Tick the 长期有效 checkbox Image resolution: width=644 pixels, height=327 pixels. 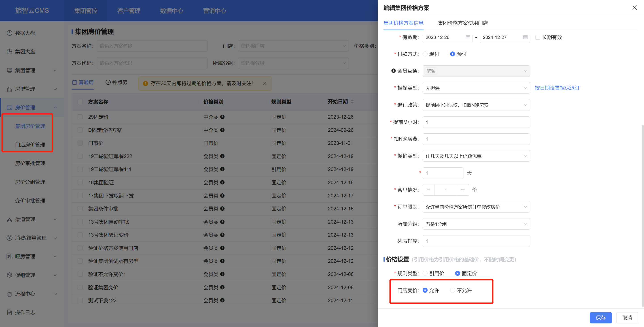click(538, 37)
